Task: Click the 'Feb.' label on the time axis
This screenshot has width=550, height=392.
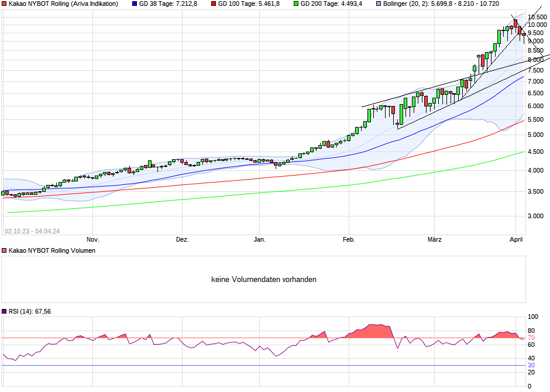Action: point(349,239)
